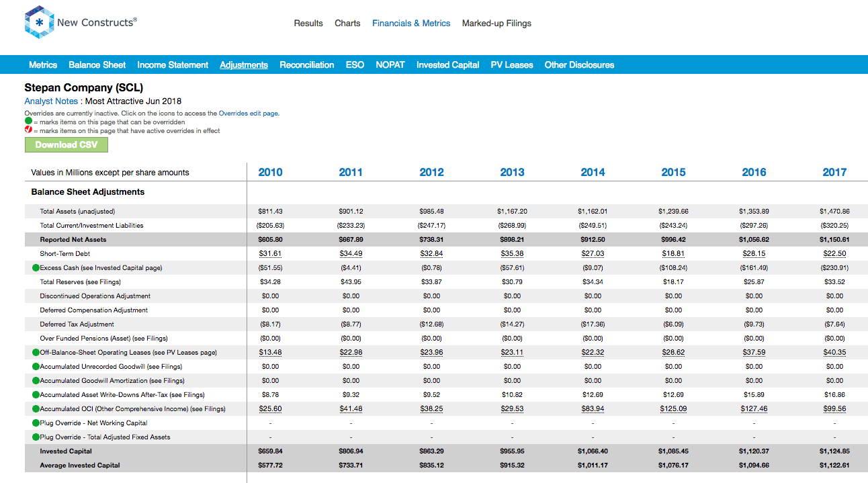Click 2015 operating leases value $28.62

click(x=673, y=353)
